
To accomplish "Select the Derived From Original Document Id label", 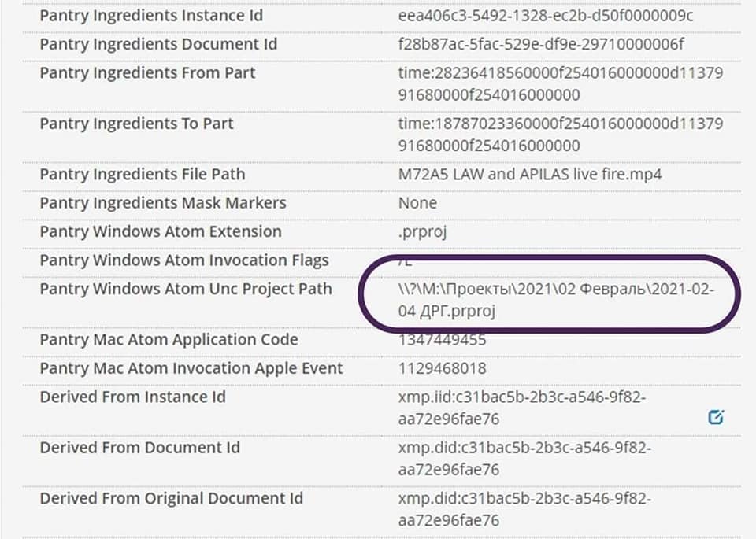I will (171, 498).
